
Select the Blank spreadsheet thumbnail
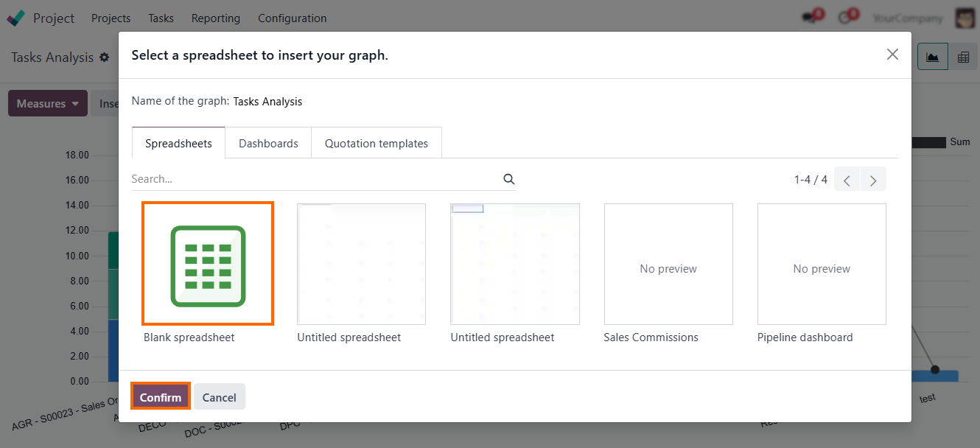[208, 264]
